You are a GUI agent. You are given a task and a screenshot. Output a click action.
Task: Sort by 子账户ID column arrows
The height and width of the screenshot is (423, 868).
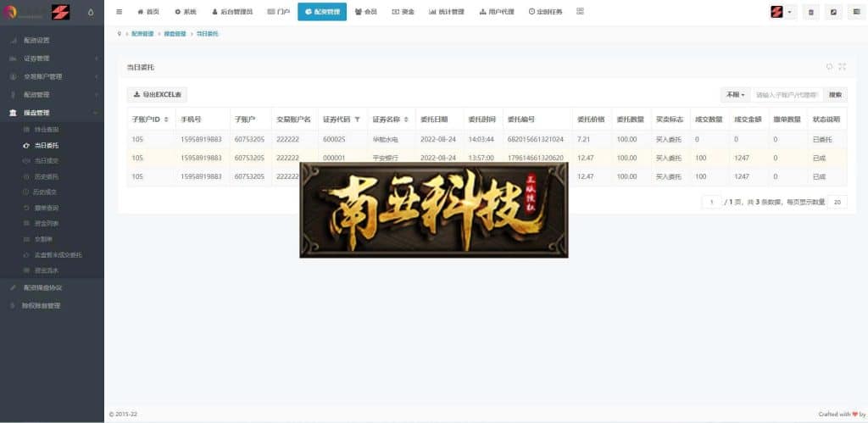(166, 120)
